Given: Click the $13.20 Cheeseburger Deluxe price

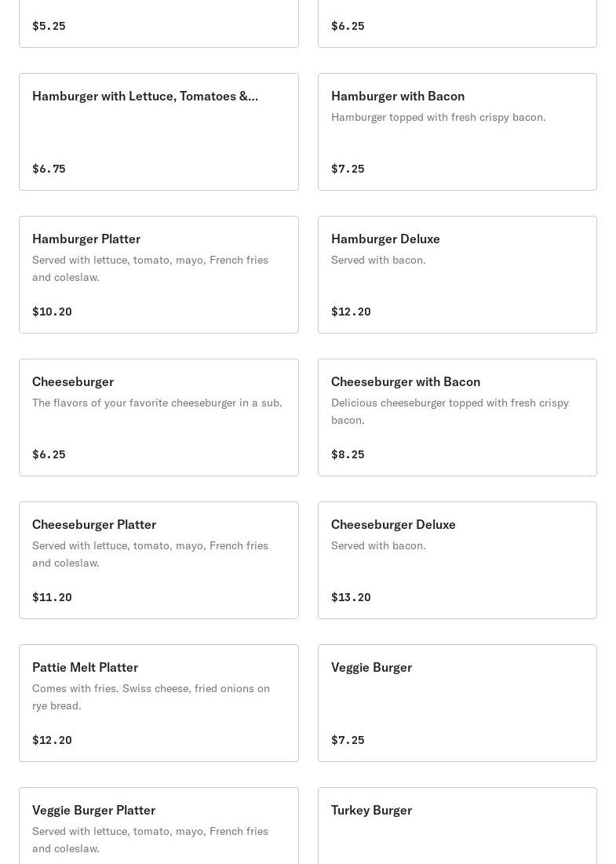Looking at the screenshot, I should coord(351,597).
